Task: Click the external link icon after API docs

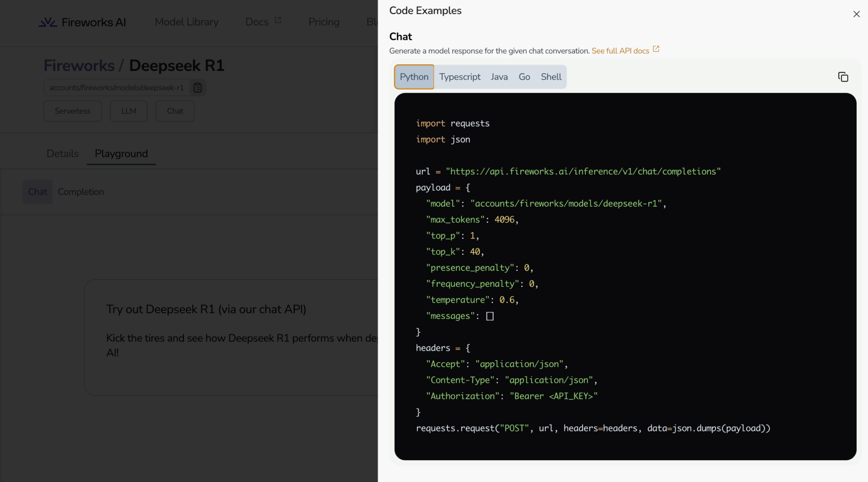Action: tap(656, 49)
